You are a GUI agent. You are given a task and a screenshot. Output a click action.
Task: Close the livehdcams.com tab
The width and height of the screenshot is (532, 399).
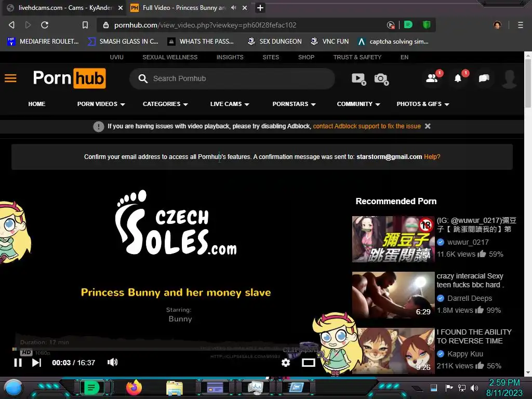pos(121,8)
